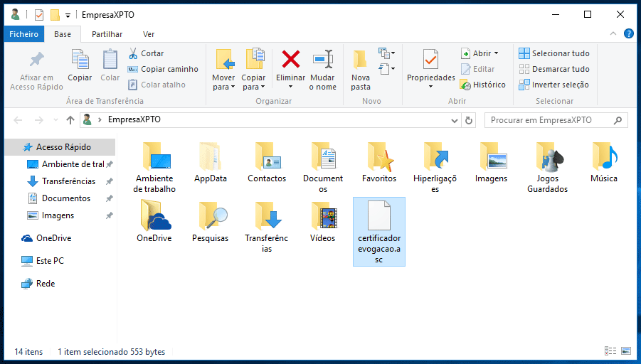Switch to the Partilhar ribbon tab
The width and height of the screenshot is (641, 364).
107,34
